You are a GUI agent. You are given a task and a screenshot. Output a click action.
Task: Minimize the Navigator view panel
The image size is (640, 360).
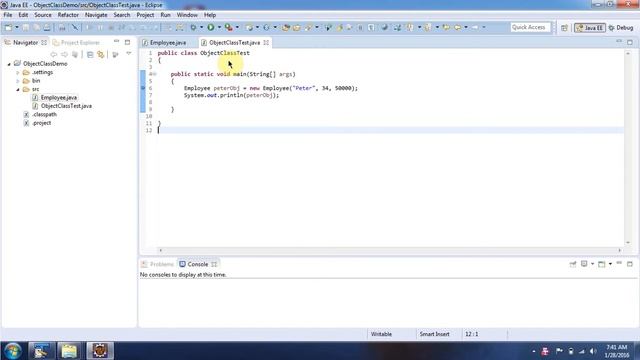pyautogui.click(x=116, y=42)
